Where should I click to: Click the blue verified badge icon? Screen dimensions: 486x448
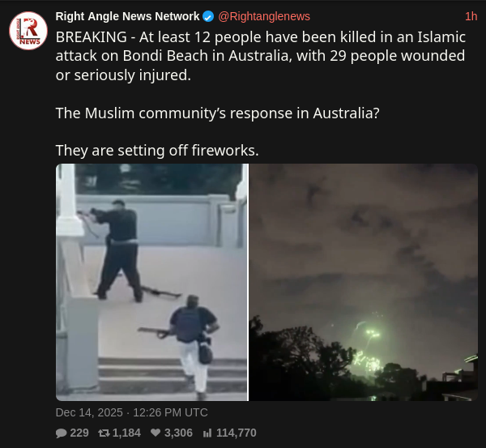point(208,16)
